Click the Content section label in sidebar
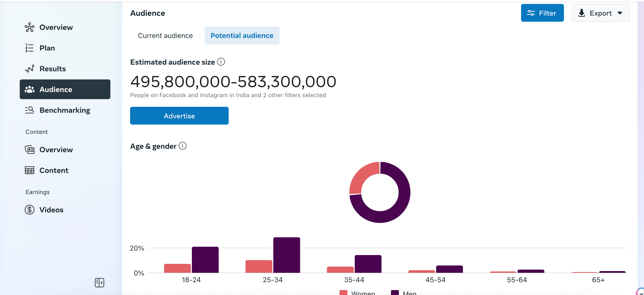 pos(36,132)
